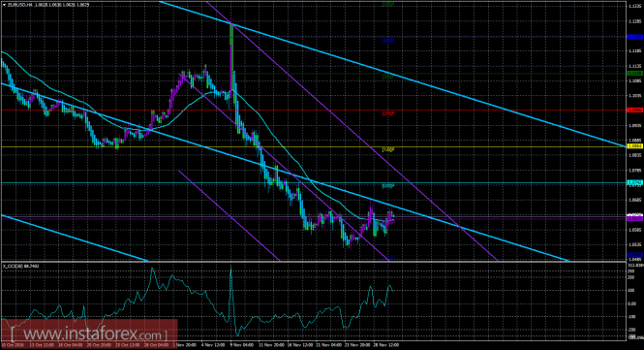
Task: Click the 4 Nov 12:00 time label
Action: click(x=212, y=345)
